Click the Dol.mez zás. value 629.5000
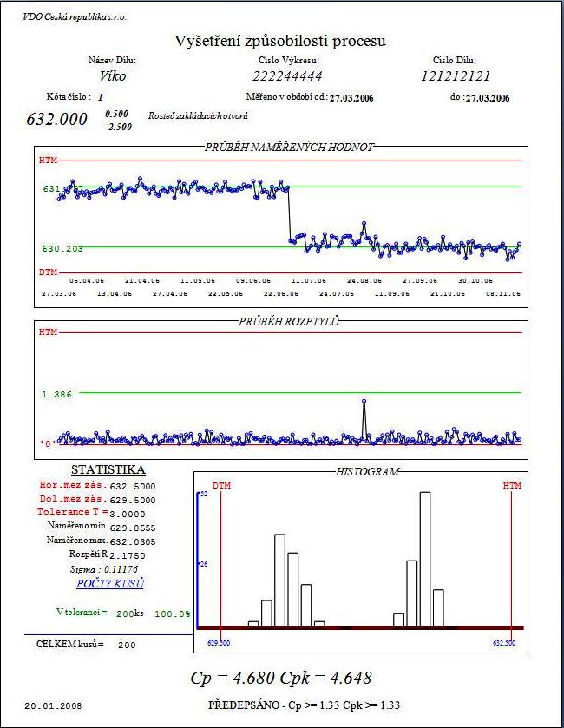 pyautogui.click(x=133, y=501)
